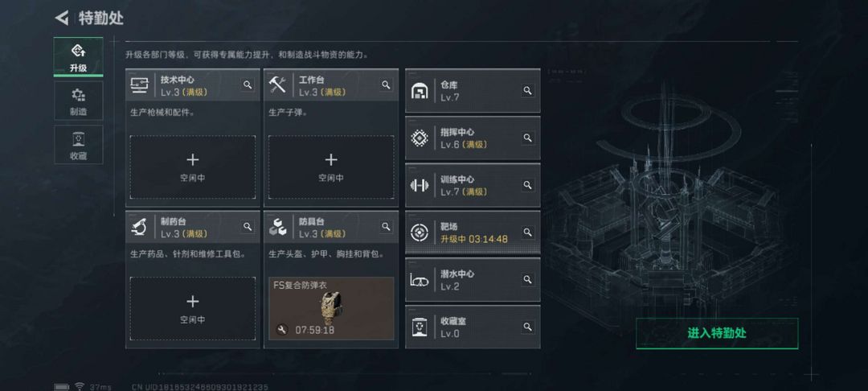Add production in 技术中心 idle slot
Image resolution: width=868 pixels, height=391 pixels.
pyautogui.click(x=193, y=167)
